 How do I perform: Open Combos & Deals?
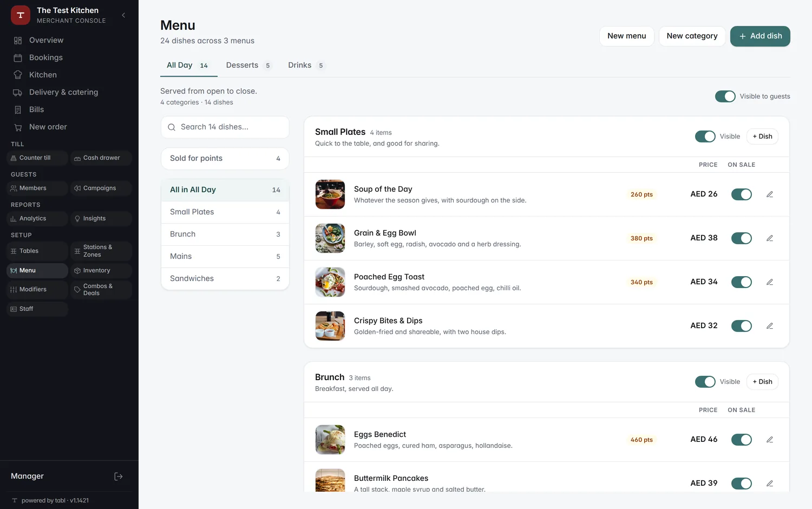click(101, 290)
